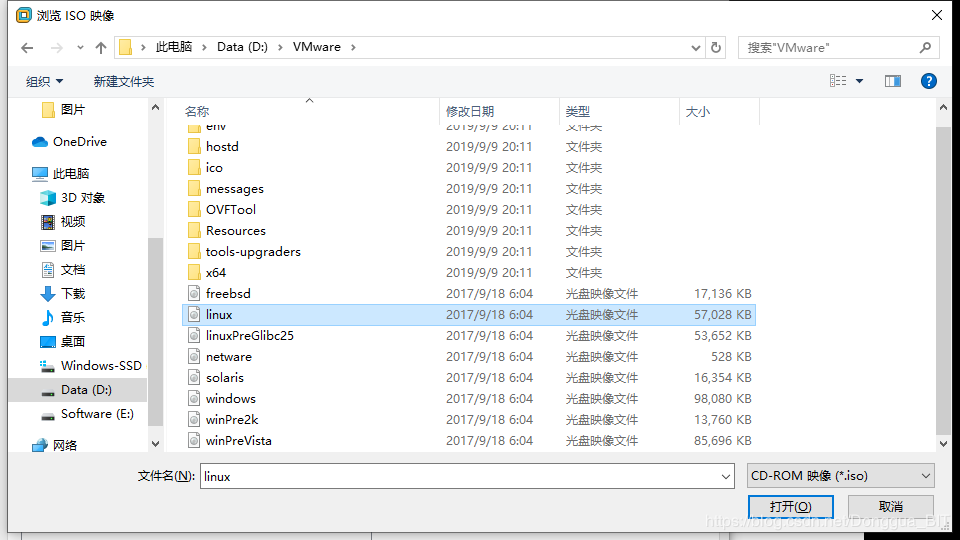The width and height of the screenshot is (960, 540).
Task: Open the CD-ROM file type dropdown
Action: 840,477
